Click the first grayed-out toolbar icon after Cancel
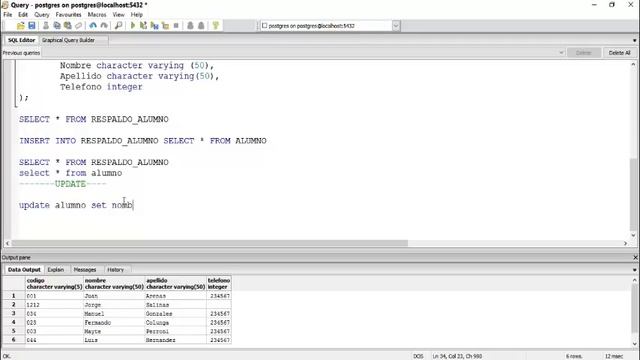The width and height of the screenshot is (640, 360). [190, 26]
